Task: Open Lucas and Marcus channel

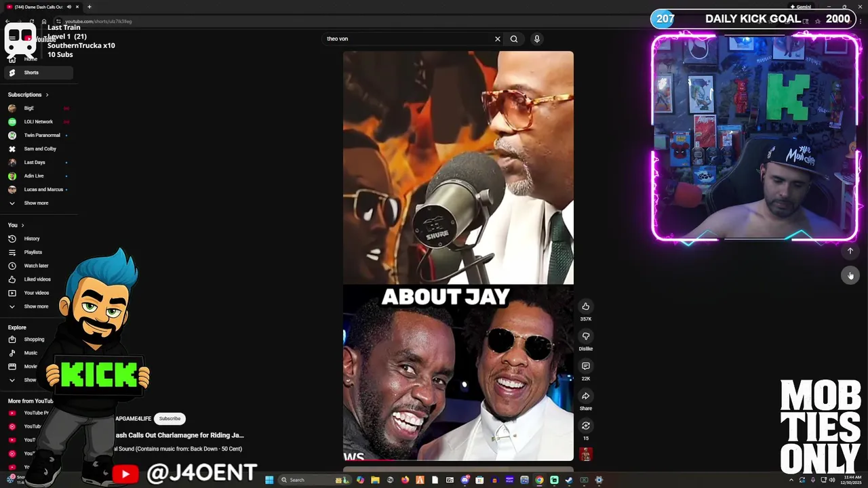Action: click(37, 189)
